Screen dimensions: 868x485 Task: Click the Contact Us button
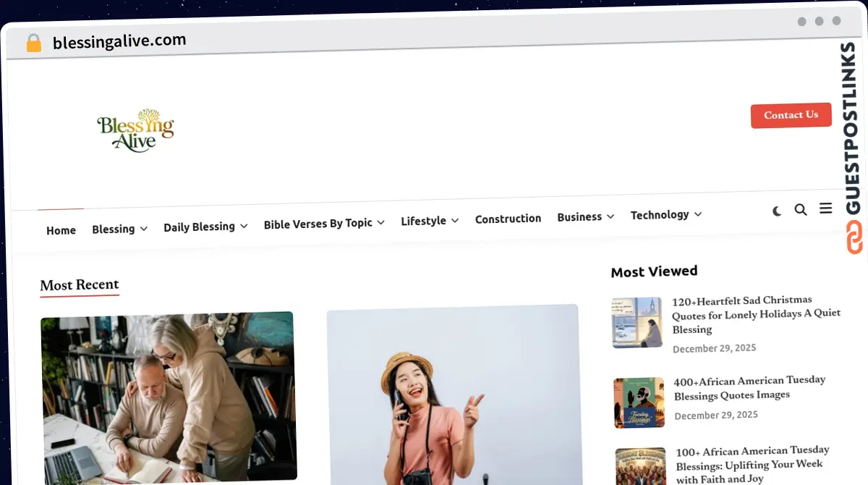coord(791,115)
